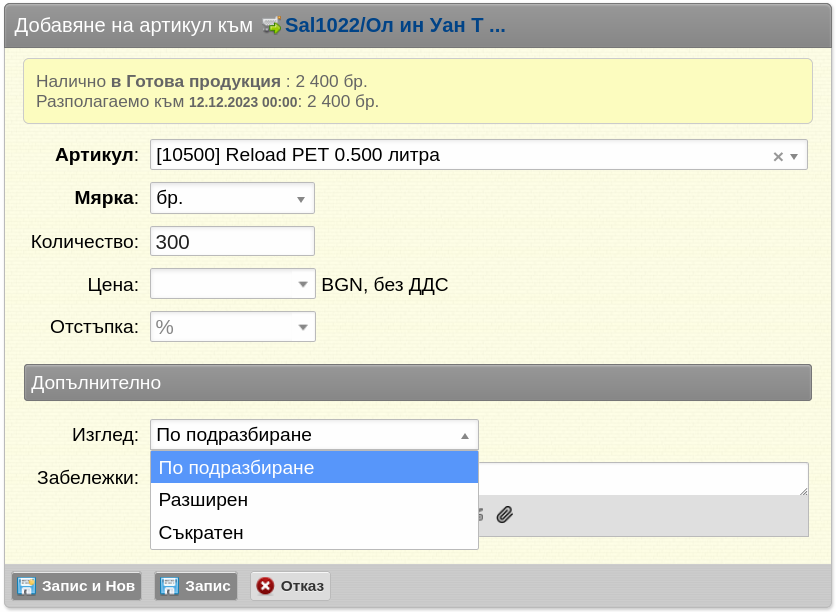The image size is (836, 612).
Task: Expand the Отстъпка percent dropdown arrow
Action: tap(303, 327)
